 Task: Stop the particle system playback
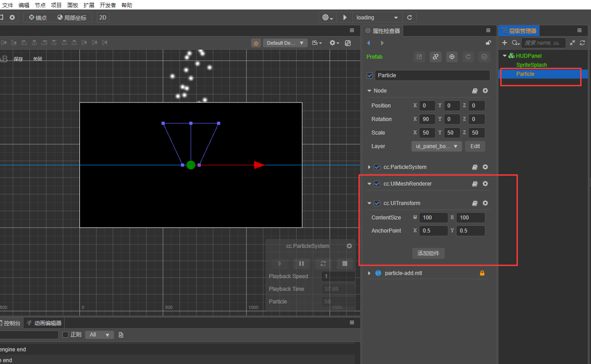pos(345,264)
